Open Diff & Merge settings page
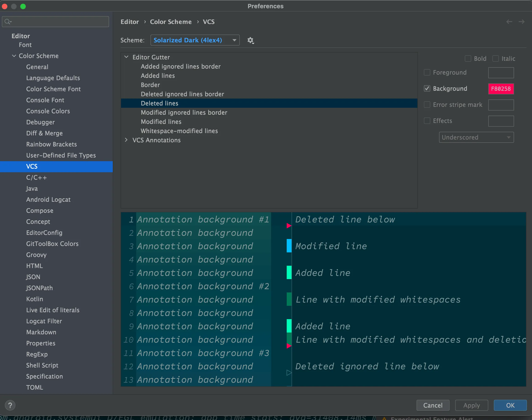 click(x=44, y=133)
